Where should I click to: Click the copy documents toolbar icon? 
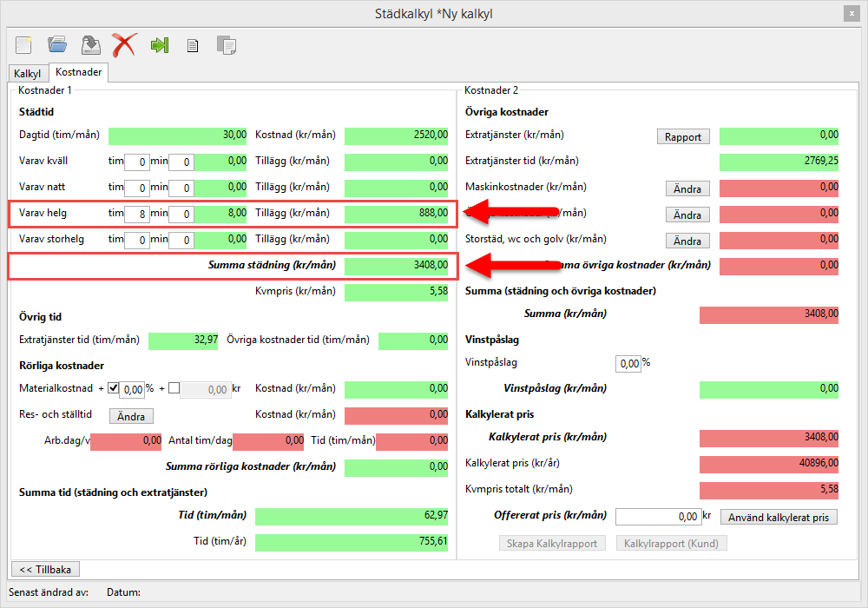click(226, 45)
